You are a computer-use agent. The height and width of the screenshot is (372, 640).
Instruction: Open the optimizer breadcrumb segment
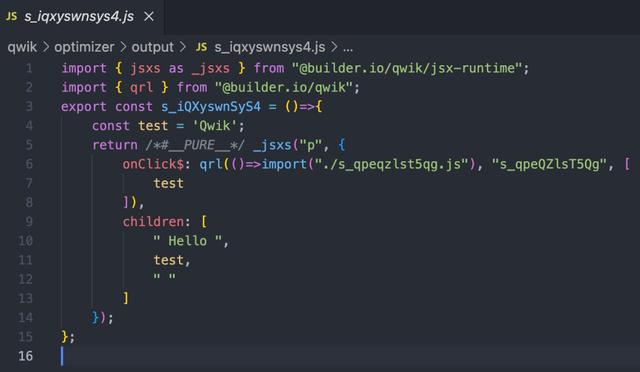pos(84,47)
